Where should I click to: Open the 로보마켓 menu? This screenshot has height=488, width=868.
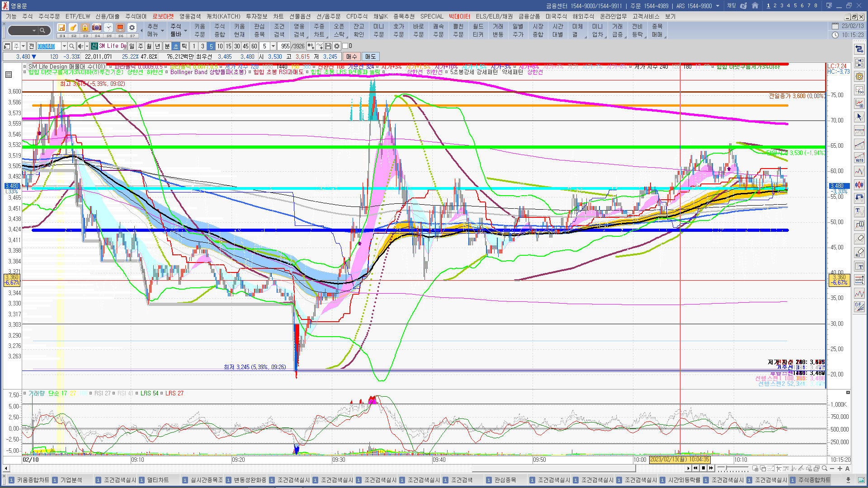click(162, 16)
